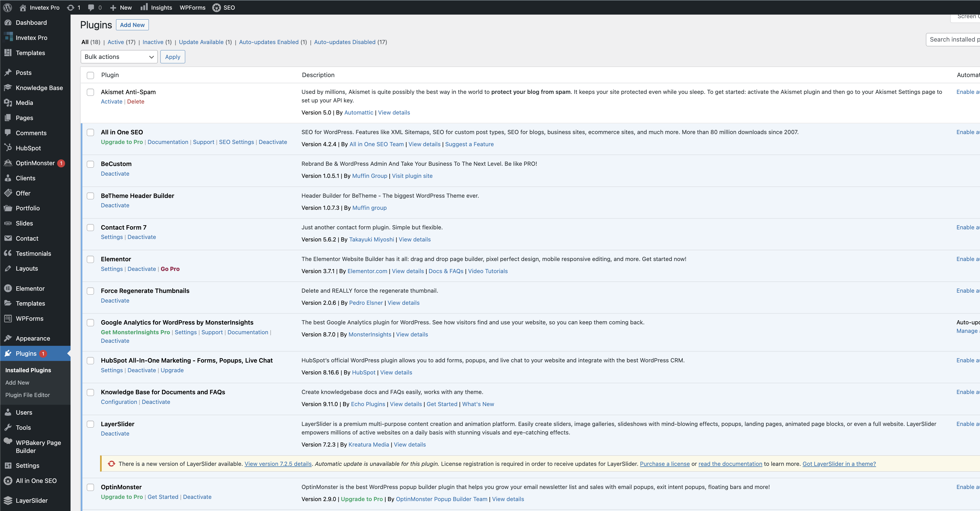Open the OptinMonster monster icon in the sidebar
This screenshot has height=511, width=980.
point(8,163)
